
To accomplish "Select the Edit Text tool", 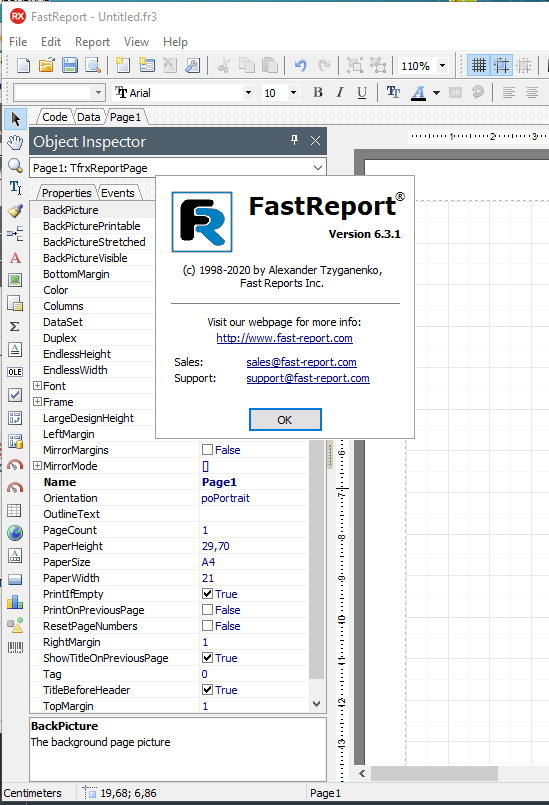I will coord(15,188).
